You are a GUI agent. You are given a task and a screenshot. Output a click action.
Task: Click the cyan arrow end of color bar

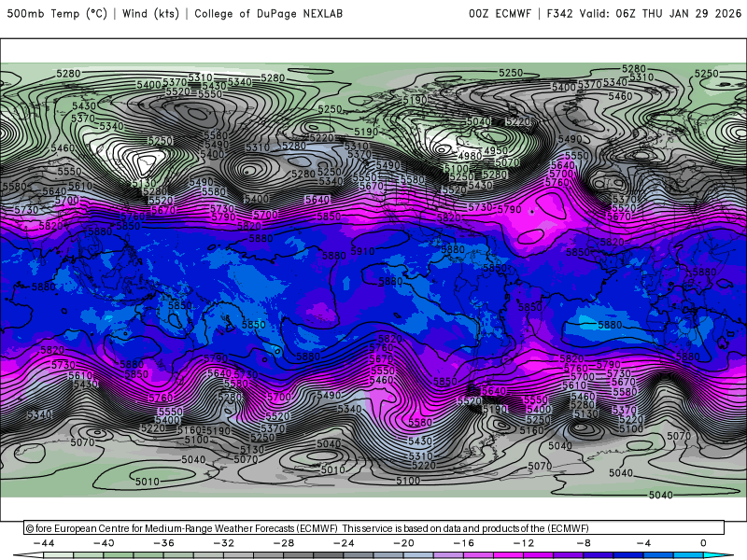pos(718,555)
